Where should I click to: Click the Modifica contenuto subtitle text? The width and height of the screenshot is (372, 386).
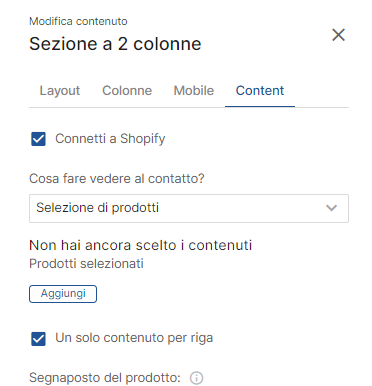[x=78, y=21]
